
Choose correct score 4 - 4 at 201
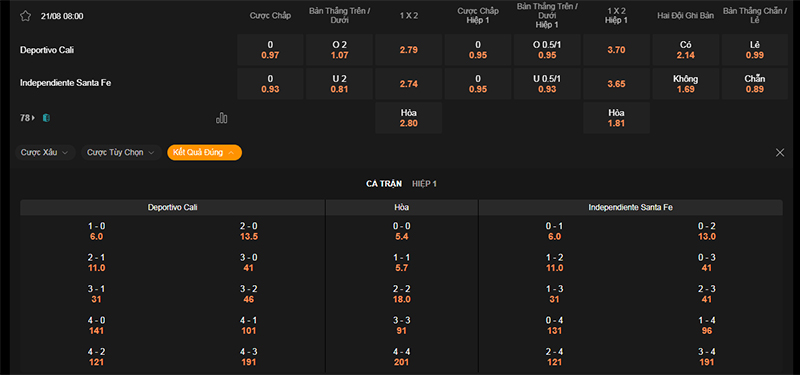point(402,357)
